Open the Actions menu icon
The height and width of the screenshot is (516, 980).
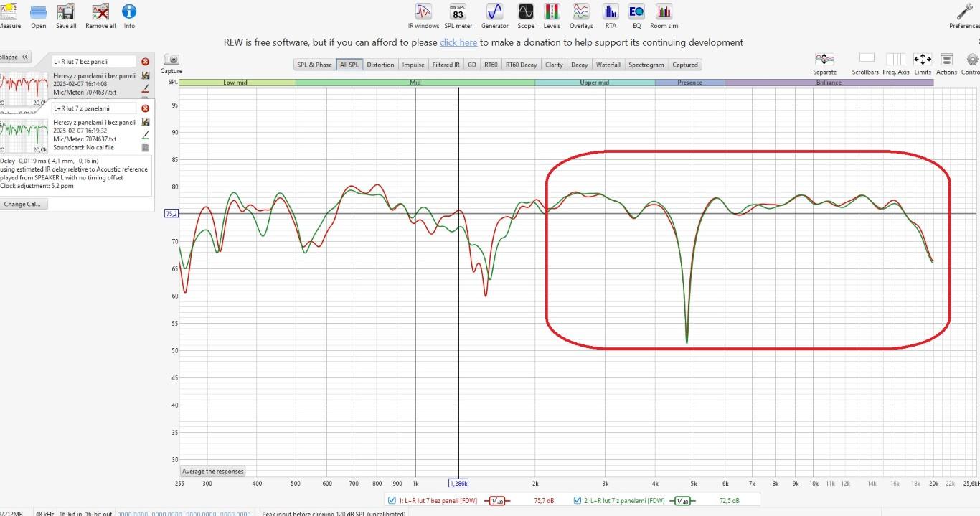(946, 60)
